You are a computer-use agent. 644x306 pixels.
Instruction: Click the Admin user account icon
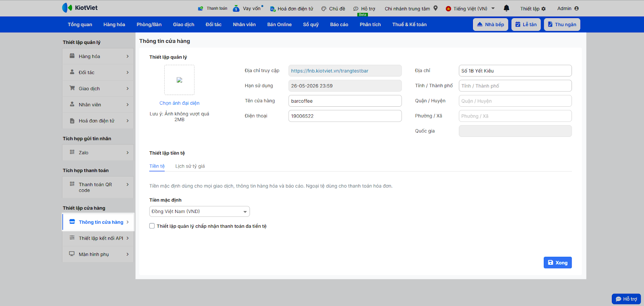576,8
